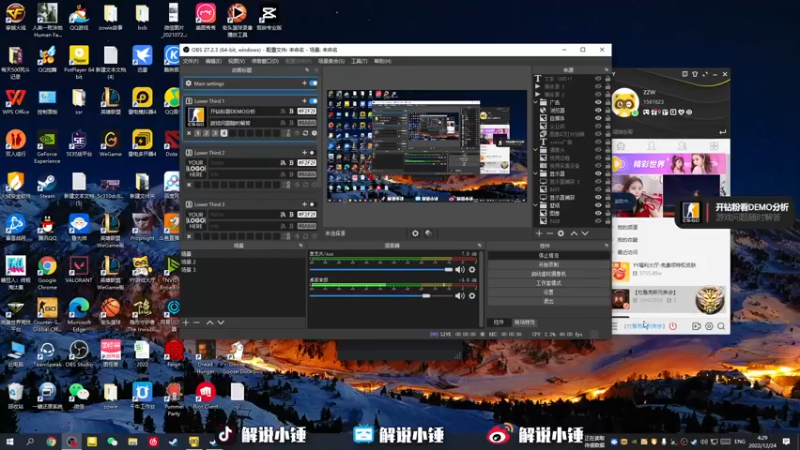Screen dimensions: 800x450
Task: Open 工具(T) menu in OBS
Action: (x=359, y=61)
